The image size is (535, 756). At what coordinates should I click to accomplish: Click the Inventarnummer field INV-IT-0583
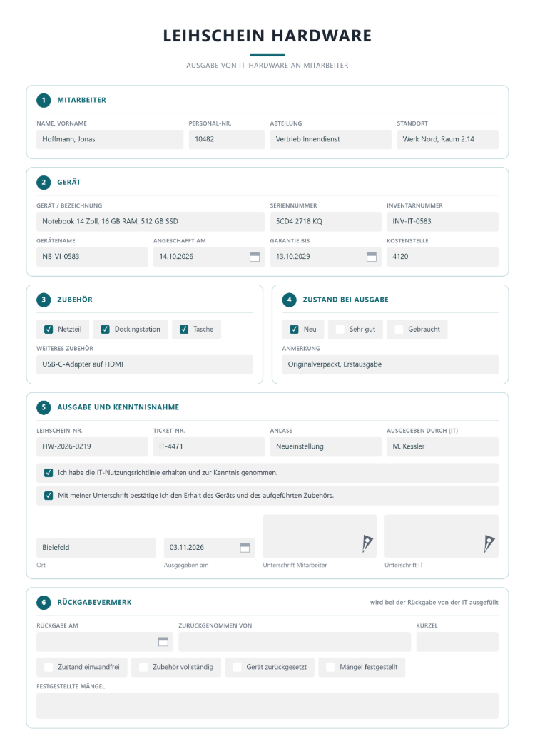point(442,222)
